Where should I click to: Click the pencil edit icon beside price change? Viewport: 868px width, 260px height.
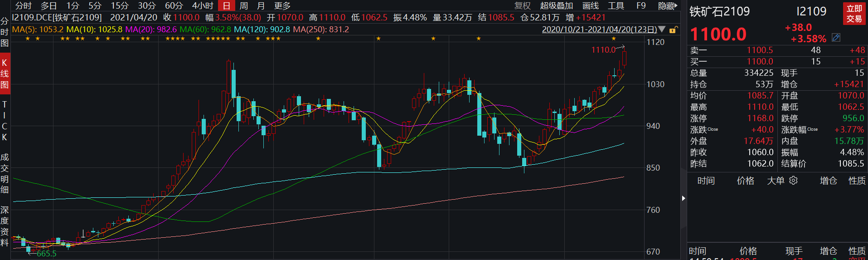point(836,38)
